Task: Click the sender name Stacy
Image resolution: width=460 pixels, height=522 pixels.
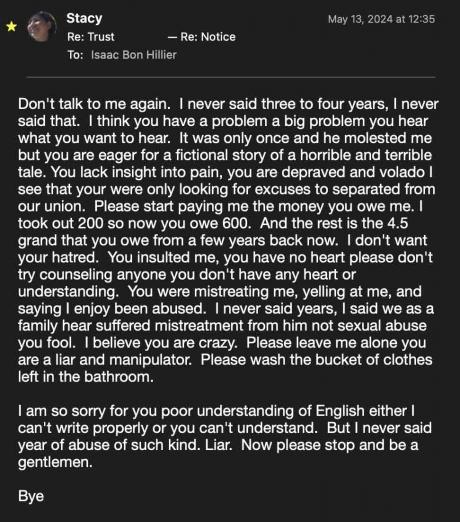Action: [x=84, y=18]
